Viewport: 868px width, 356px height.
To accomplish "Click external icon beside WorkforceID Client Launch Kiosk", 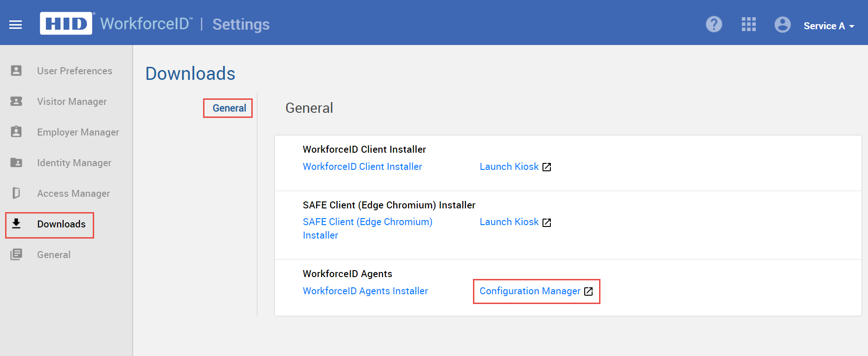I will click(x=547, y=167).
